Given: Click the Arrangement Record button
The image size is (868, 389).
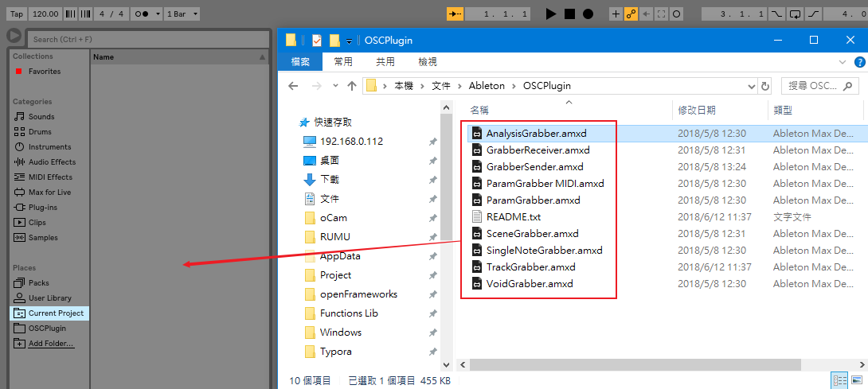Looking at the screenshot, I should [x=588, y=14].
